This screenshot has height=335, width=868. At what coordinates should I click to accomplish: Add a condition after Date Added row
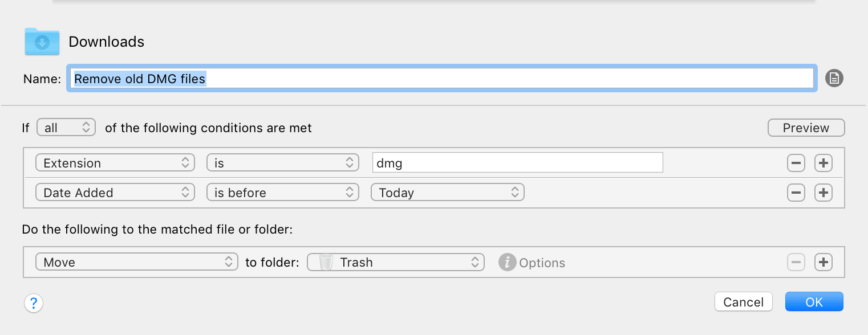[823, 193]
